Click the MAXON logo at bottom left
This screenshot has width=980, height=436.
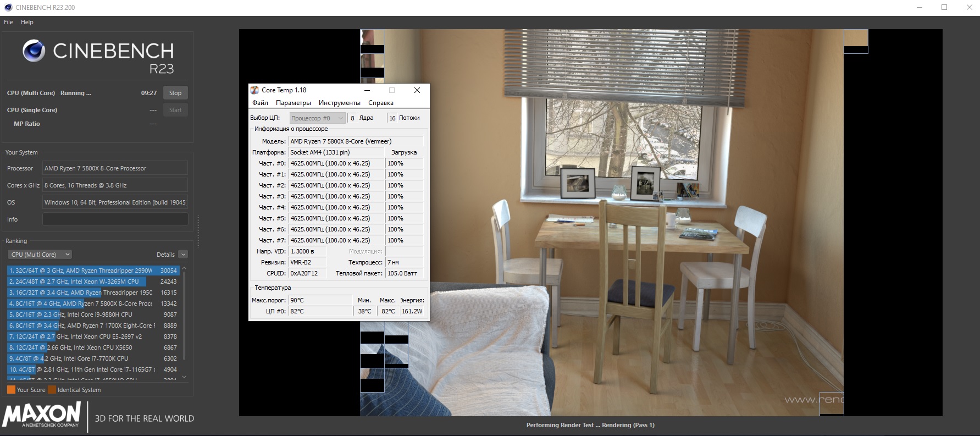pos(42,415)
